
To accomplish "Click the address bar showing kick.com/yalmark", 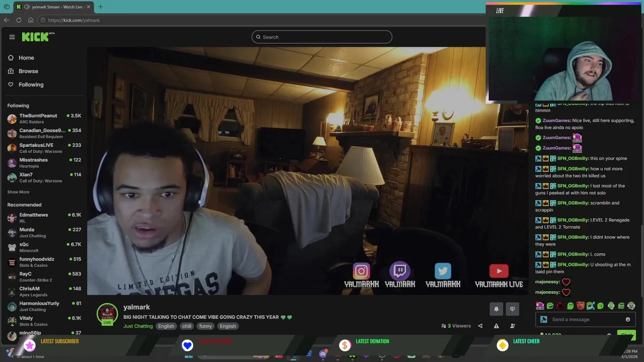I will tap(262, 20).
